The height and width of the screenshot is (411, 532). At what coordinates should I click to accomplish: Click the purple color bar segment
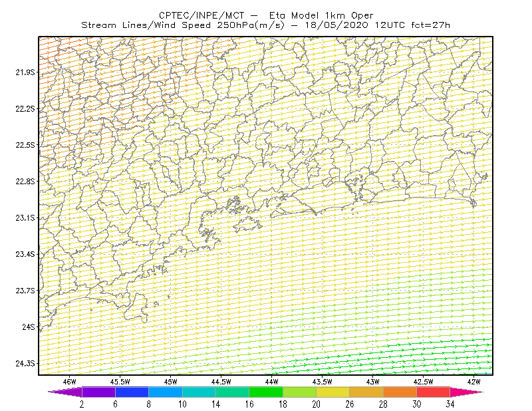(x=98, y=392)
